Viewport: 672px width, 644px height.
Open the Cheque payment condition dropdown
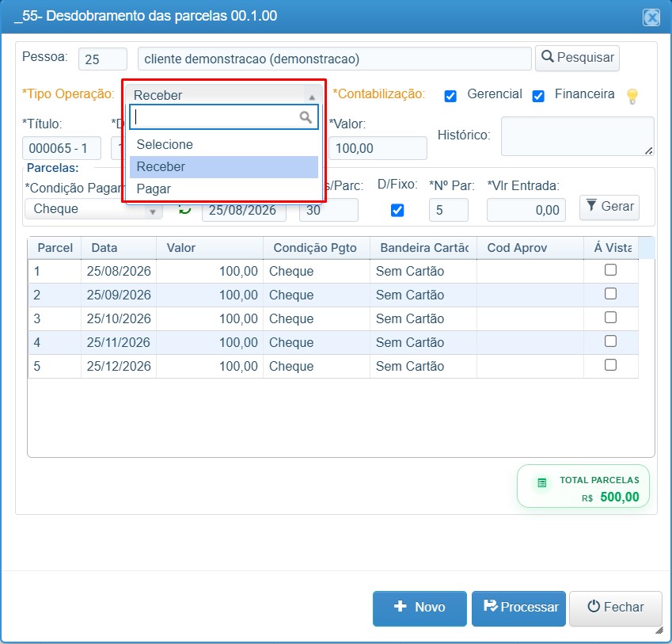click(93, 209)
